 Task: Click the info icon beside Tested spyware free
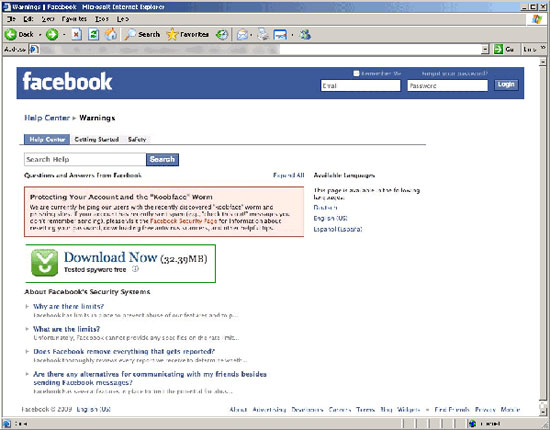point(135,269)
